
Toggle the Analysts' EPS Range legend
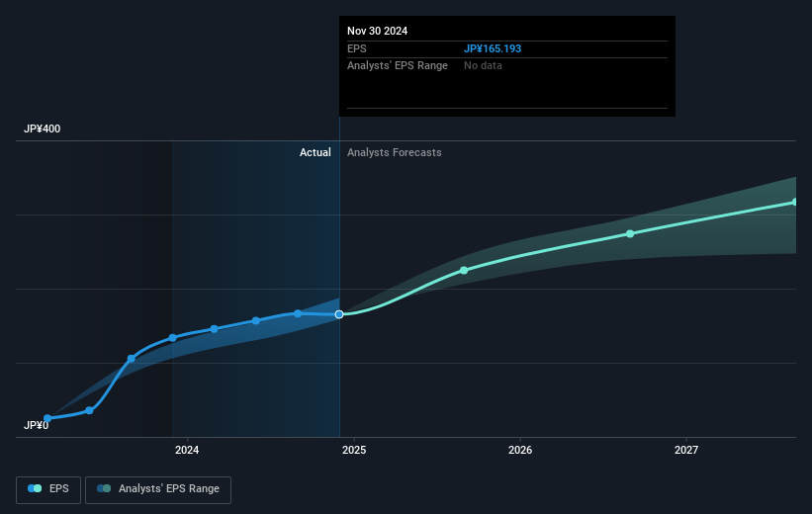[158, 489]
